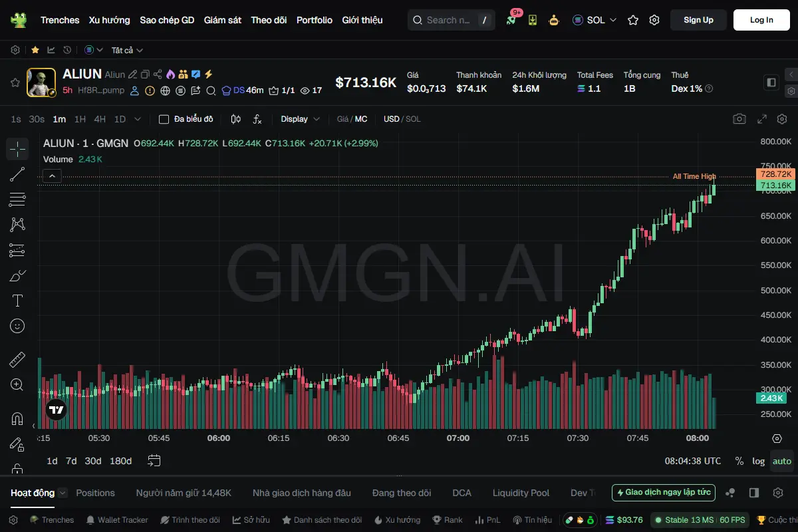Open the emoji icons tool
Screen dimensions: 798x532
click(17, 326)
